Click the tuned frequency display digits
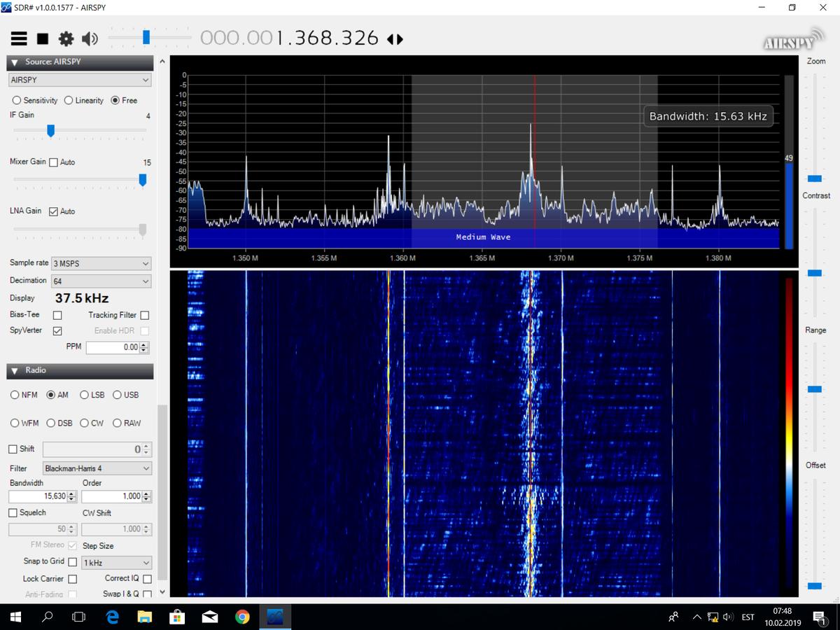Viewport: 840px width, 630px height. [289, 38]
